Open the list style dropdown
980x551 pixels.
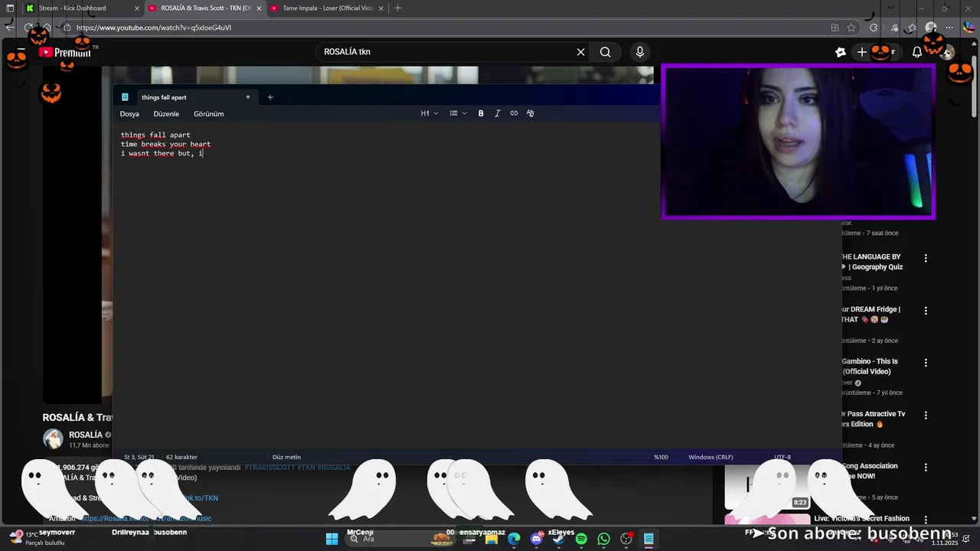458,113
